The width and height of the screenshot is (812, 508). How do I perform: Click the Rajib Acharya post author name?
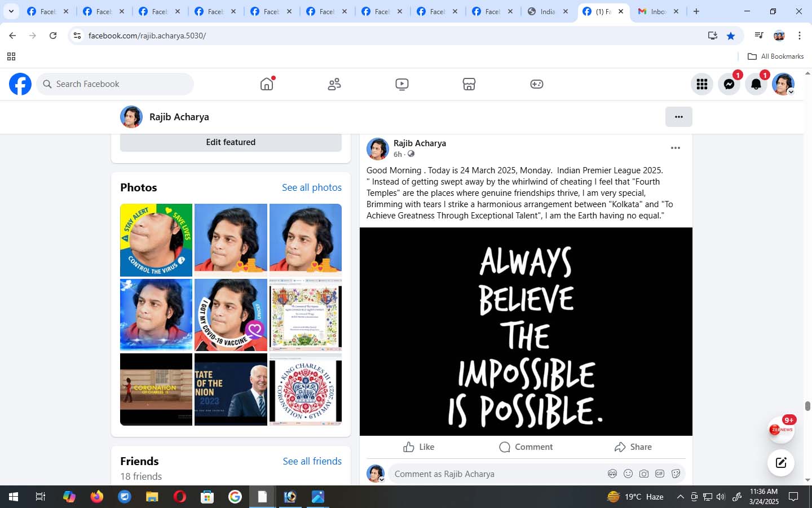420,143
